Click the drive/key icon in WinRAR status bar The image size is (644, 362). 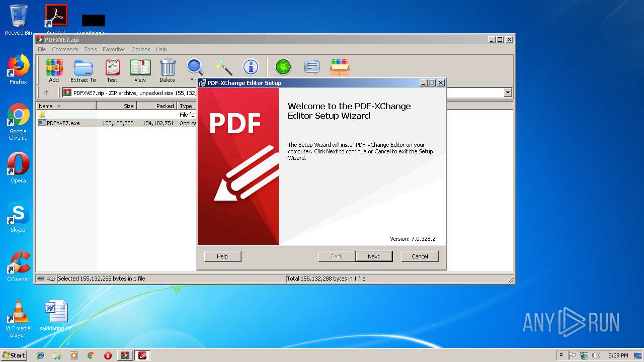pos(46,279)
